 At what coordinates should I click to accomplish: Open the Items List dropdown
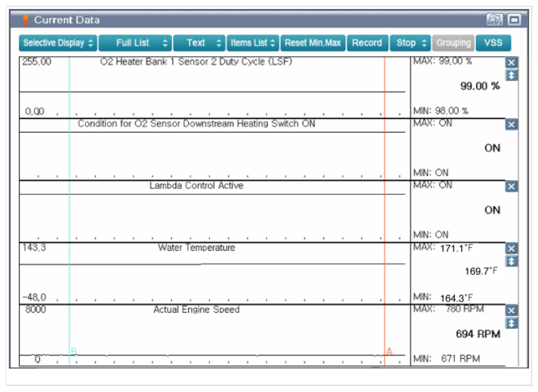tap(253, 43)
